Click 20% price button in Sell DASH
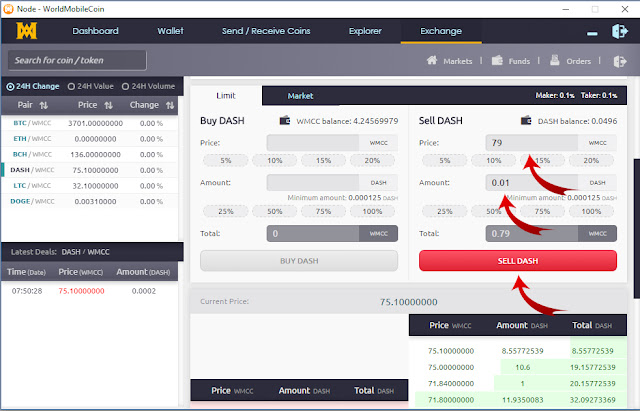Image resolution: width=640 pixels, height=411 pixels. 591,160
